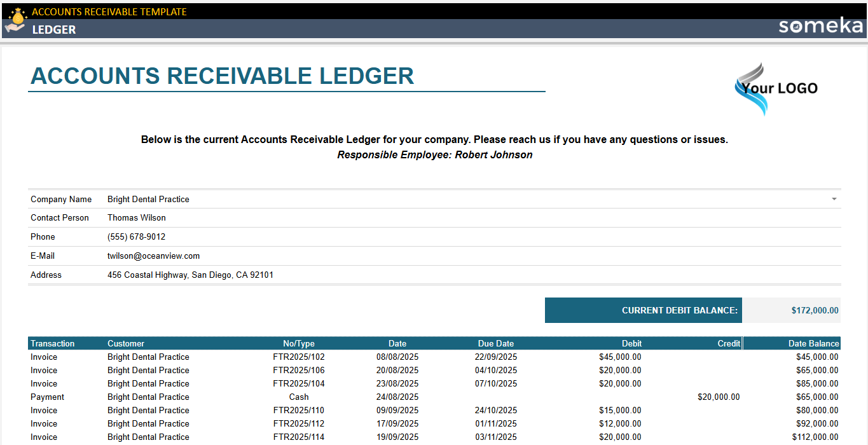
Task: Click the Your LOGO placeholder image
Action: 777,88
